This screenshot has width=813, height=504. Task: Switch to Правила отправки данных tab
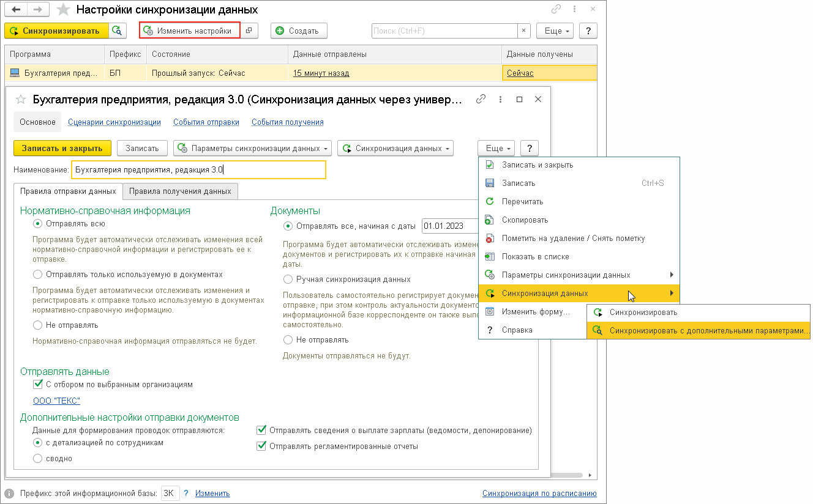click(68, 191)
